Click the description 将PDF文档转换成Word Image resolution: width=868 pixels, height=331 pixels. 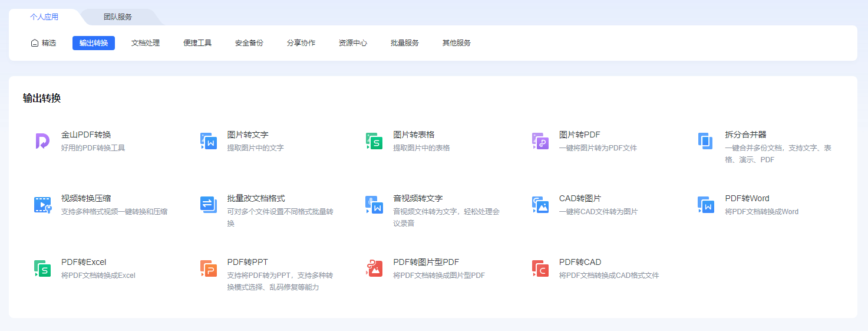point(762,212)
